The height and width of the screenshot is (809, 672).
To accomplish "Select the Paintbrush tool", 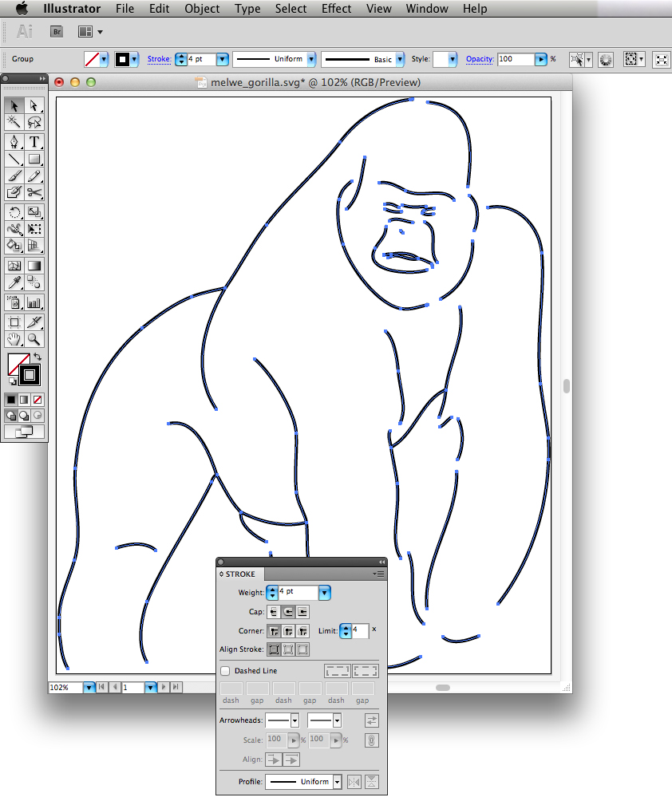I will coord(14,176).
